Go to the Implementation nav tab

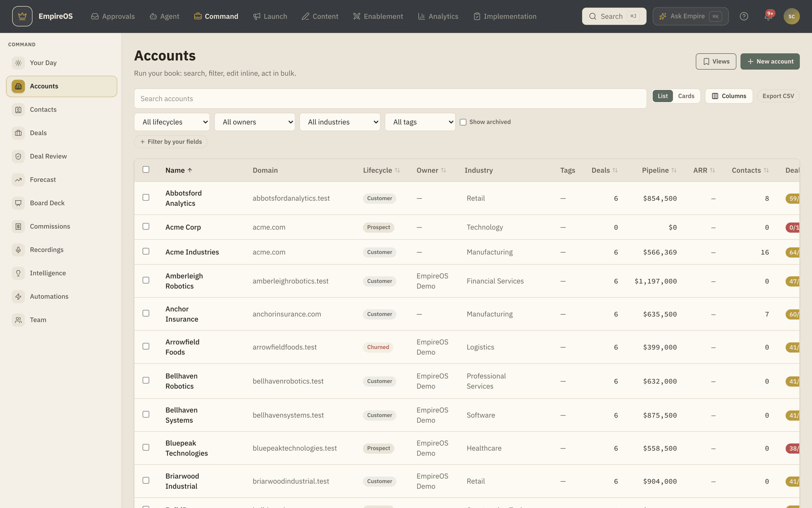point(505,16)
